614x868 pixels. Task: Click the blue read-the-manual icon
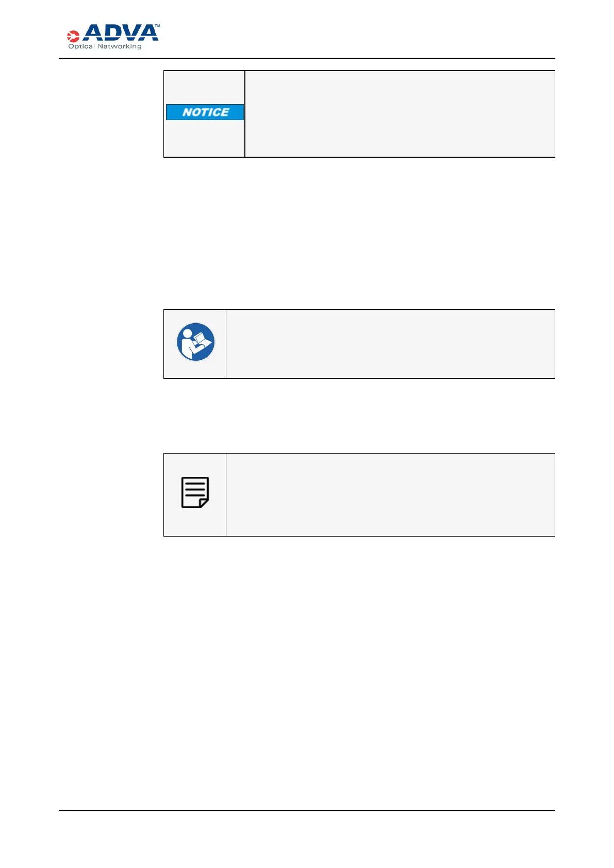[195, 342]
